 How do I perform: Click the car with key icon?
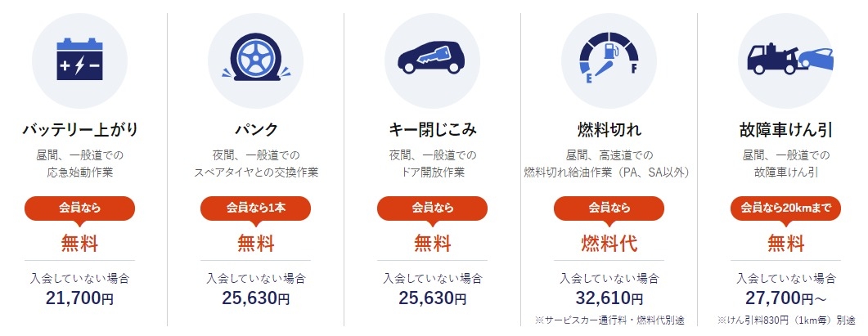432,57
